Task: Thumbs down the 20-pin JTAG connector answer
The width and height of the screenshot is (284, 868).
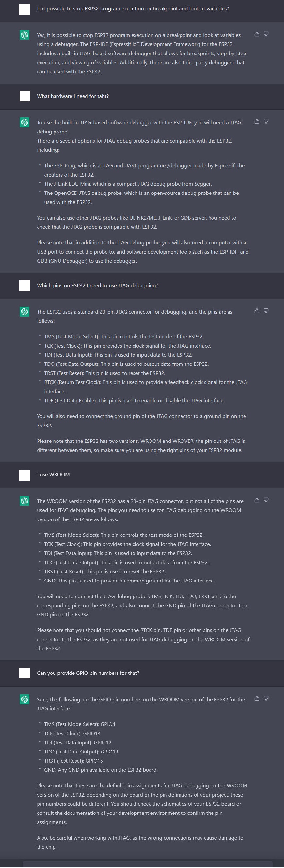Action: [266, 311]
